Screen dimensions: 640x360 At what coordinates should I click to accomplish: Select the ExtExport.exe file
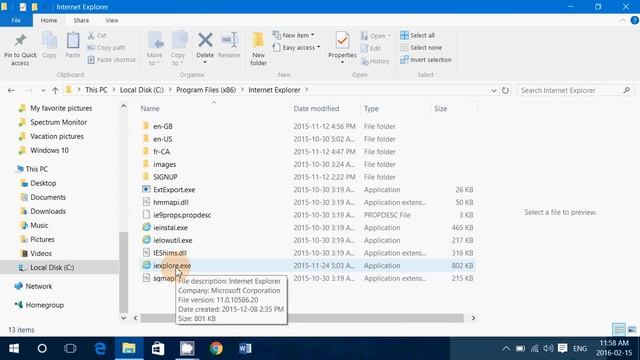[x=174, y=190]
